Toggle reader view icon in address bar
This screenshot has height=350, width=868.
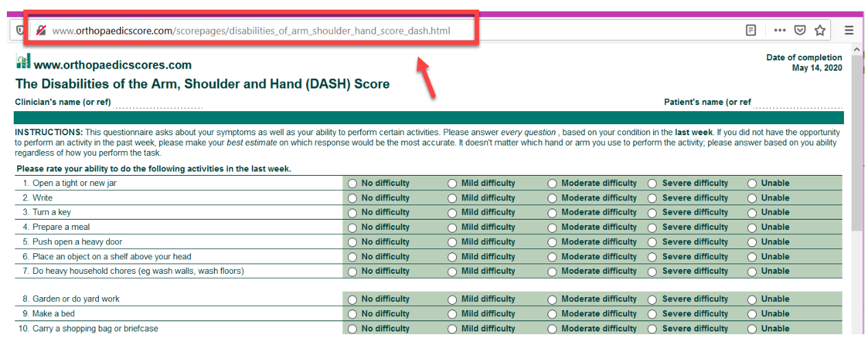click(751, 30)
